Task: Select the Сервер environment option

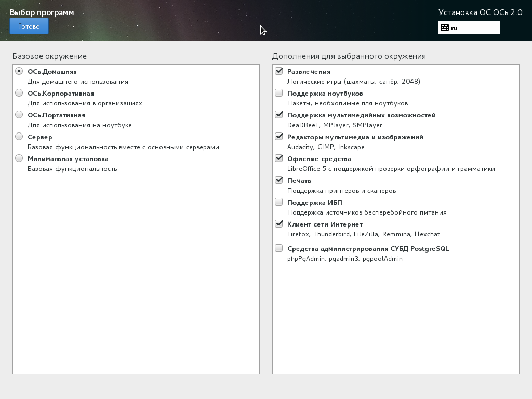Action: (x=19, y=137)
